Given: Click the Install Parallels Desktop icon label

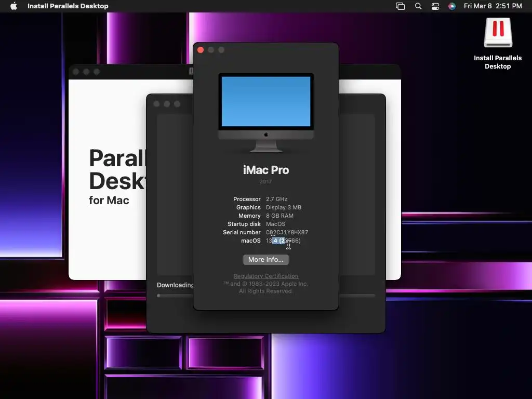Looking at the screenshot, I should [498, 62].
